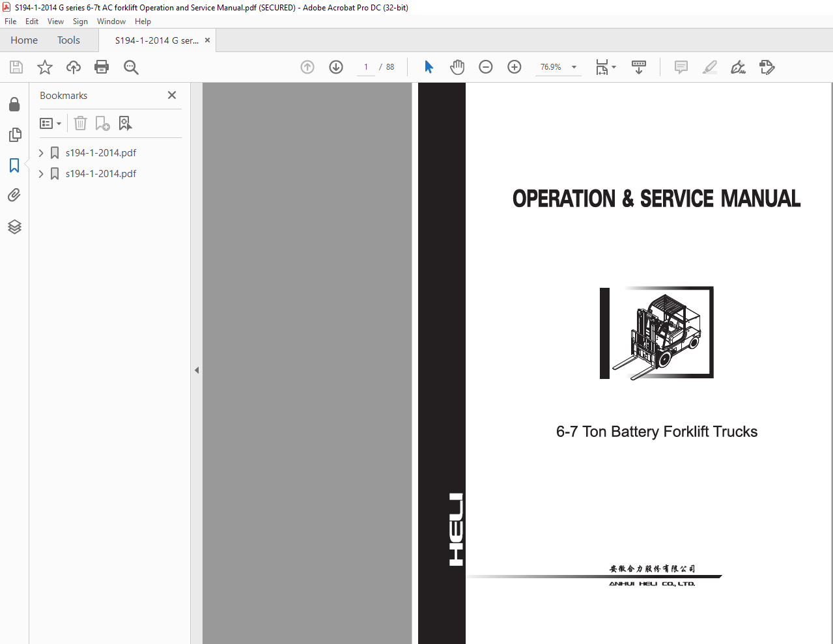Screen dimensions: 833x644
Task: Close the Bookmarks panel
Action: [172, 95]
